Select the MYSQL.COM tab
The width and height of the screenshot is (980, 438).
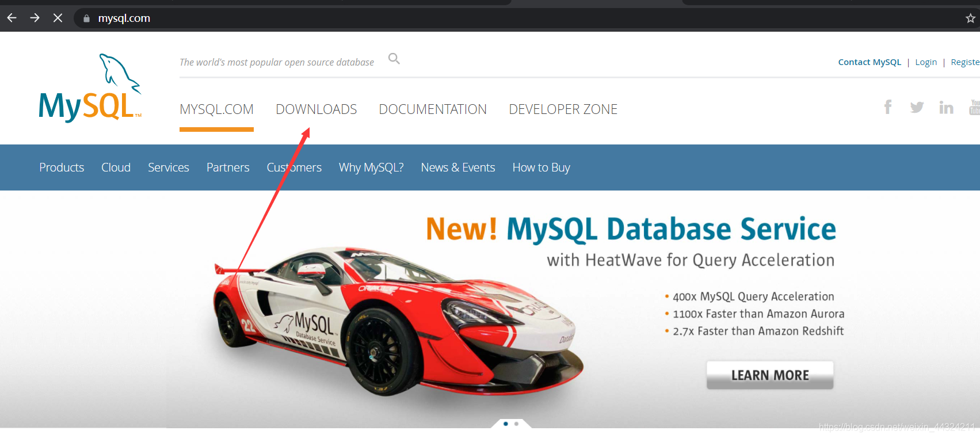(216, 109)
